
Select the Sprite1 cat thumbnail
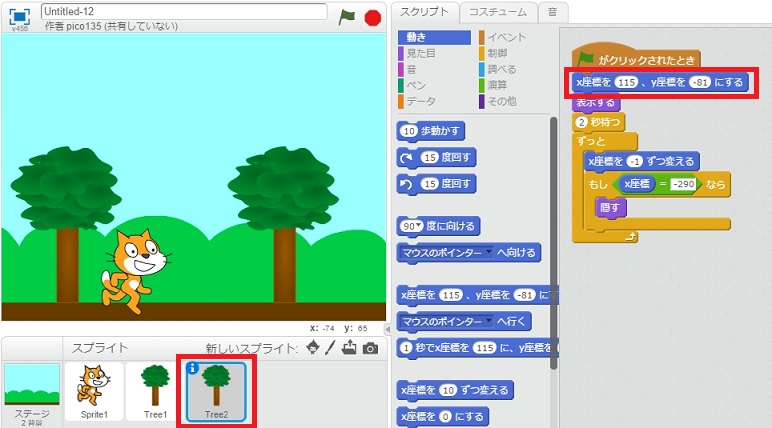click(94, 392)
